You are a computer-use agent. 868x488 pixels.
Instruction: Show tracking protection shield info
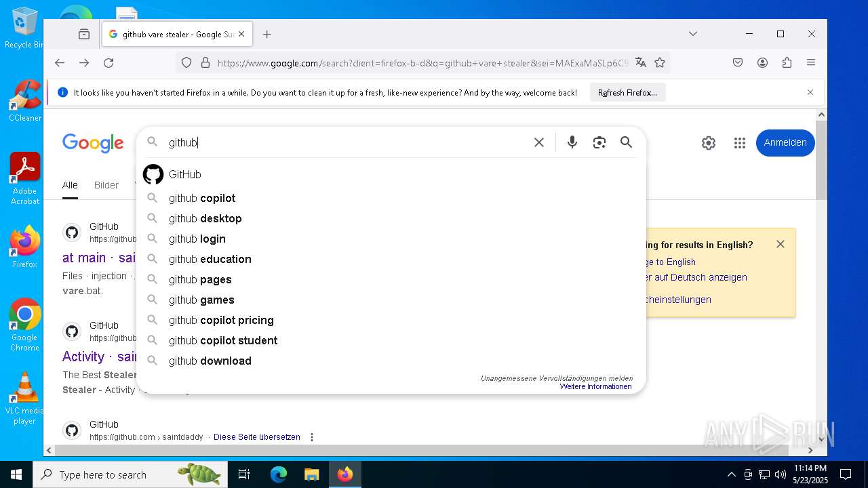(x=186, y=63)
